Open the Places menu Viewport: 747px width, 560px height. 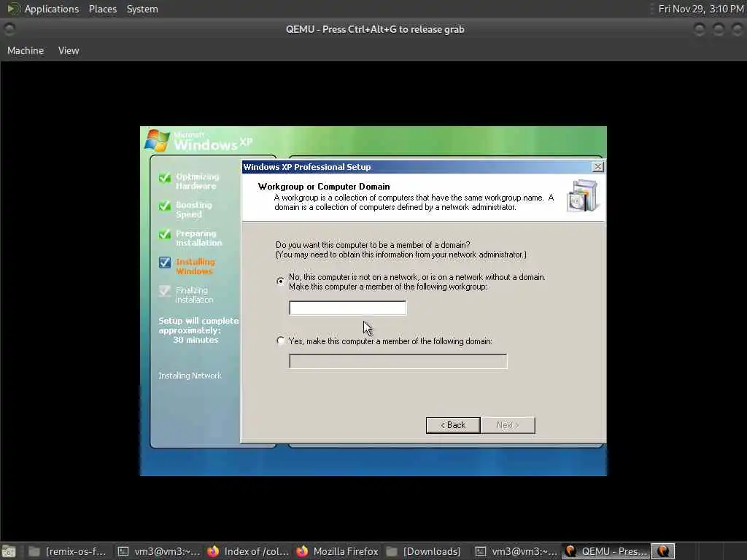tap(102, 9)
